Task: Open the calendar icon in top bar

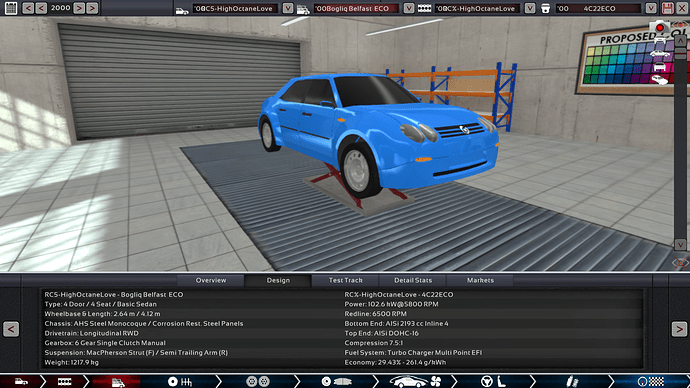Action: pos(11,8)
